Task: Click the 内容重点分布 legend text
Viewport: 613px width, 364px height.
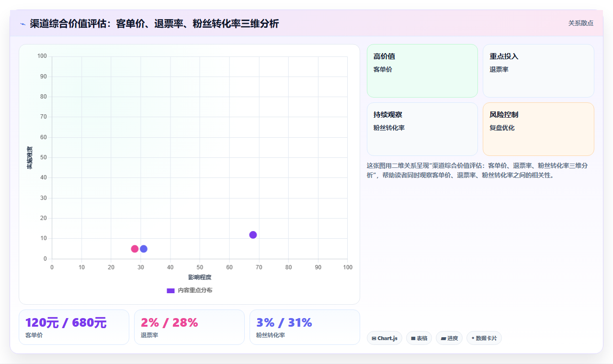Action: 195,290
